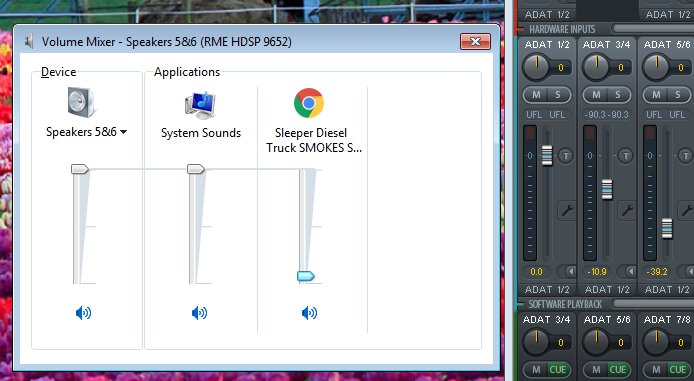The height and width of the screenshot is (381, 694).
Task: Click pan knob of Hardware Input ADAT 5/6
Action: 656,66
